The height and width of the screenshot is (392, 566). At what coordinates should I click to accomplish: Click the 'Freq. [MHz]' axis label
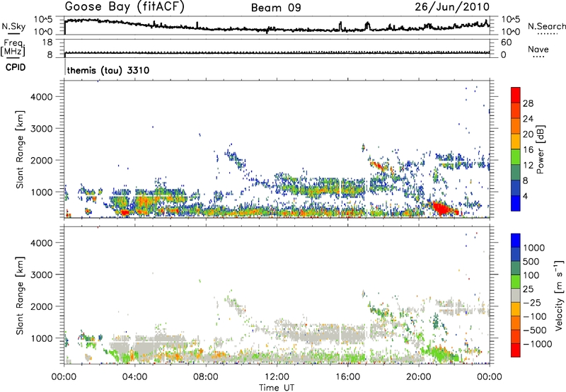pos(13,47)
